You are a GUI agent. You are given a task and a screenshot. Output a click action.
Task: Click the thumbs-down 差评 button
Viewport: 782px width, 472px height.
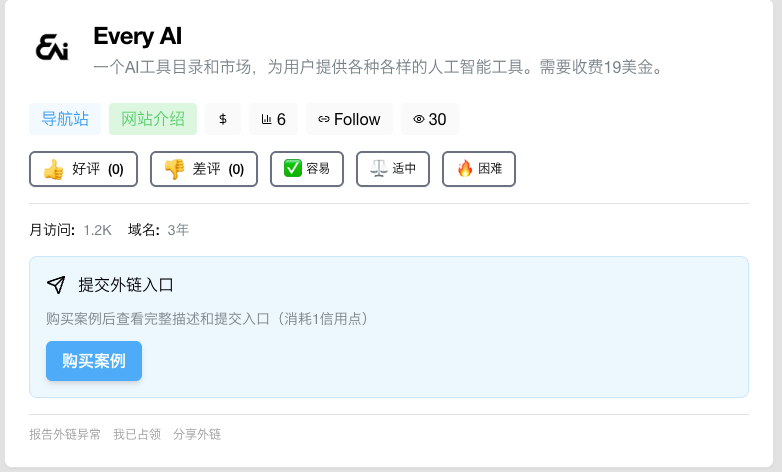[x=204, y=169]
